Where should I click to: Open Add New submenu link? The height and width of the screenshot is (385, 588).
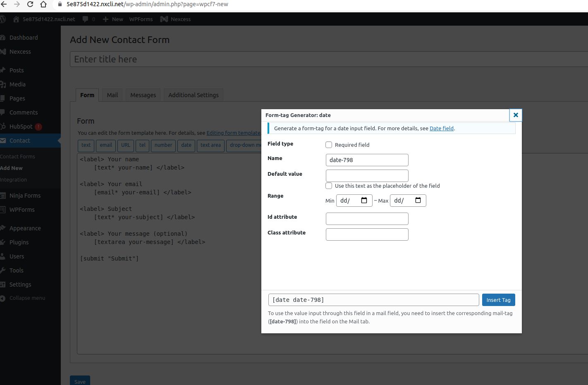pyautogui.click(x=12, y=168)
